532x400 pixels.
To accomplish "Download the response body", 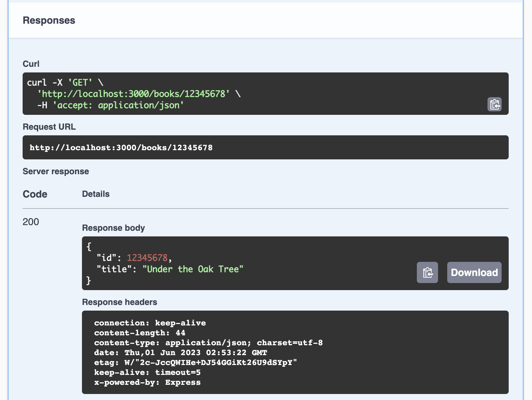I will coord(474,272).
